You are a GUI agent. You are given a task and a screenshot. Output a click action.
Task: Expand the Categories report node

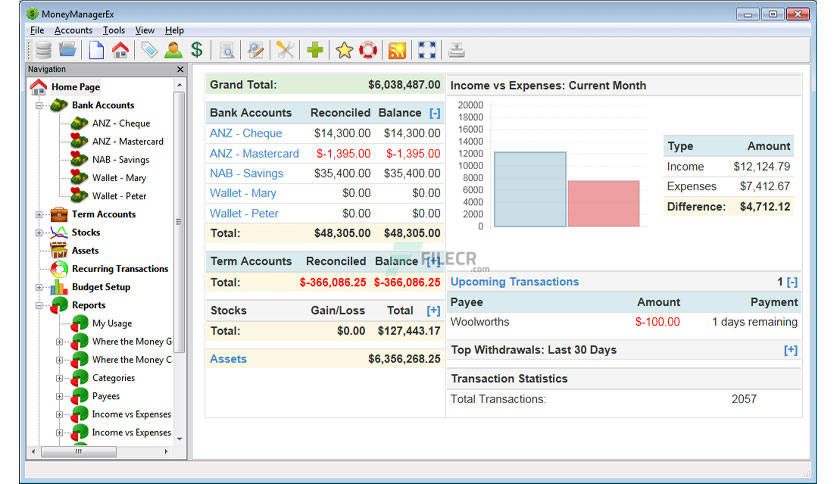pos(59,378)
